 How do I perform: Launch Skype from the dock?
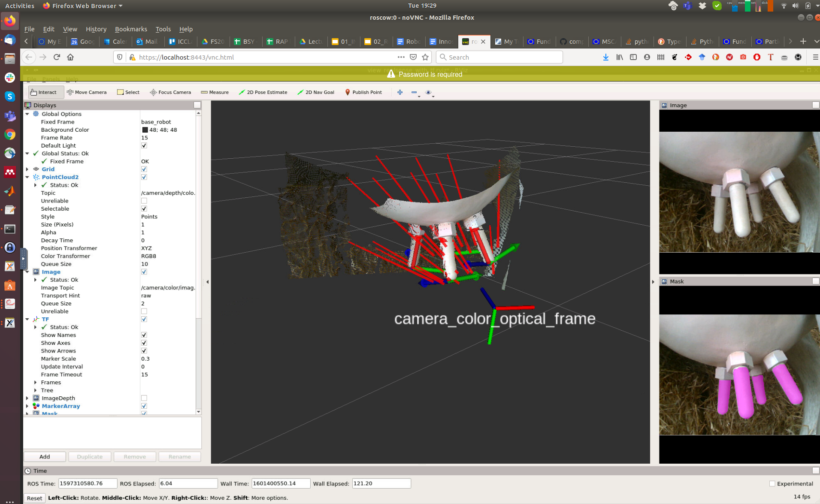[10, 97]
